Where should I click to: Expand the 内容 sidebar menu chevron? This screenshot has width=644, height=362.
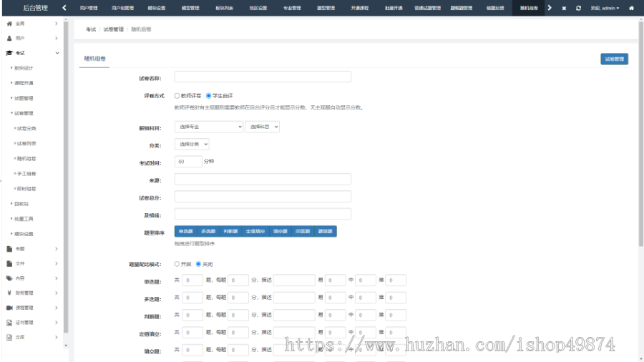[57, 278]
